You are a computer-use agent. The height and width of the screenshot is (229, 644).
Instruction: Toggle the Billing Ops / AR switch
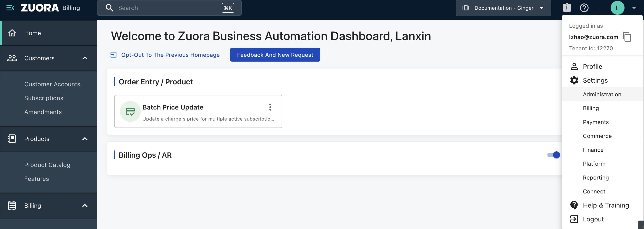click(x=553, y=155)
